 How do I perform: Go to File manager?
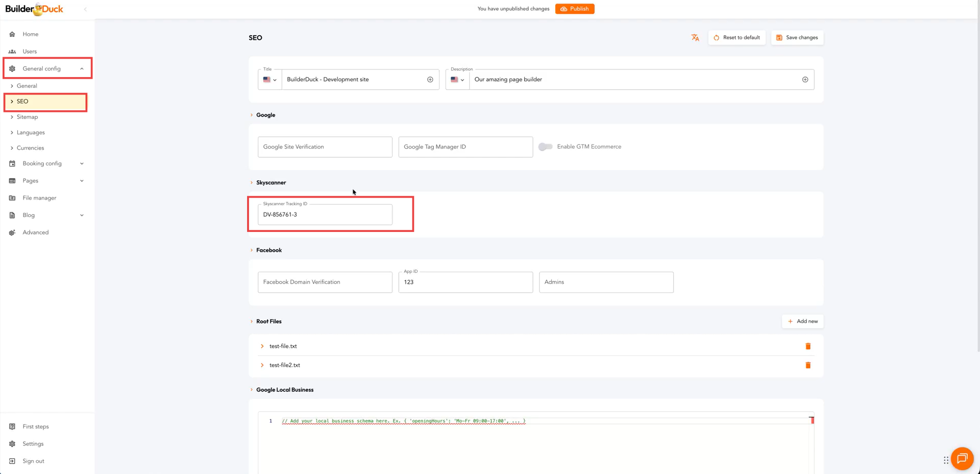(39, 198)
